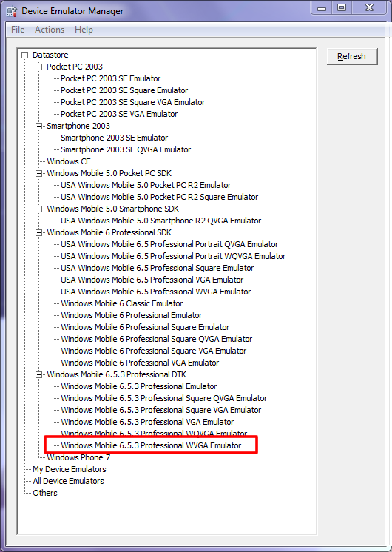Collapse the Pocket PC 2003 node

click(38, 67)
